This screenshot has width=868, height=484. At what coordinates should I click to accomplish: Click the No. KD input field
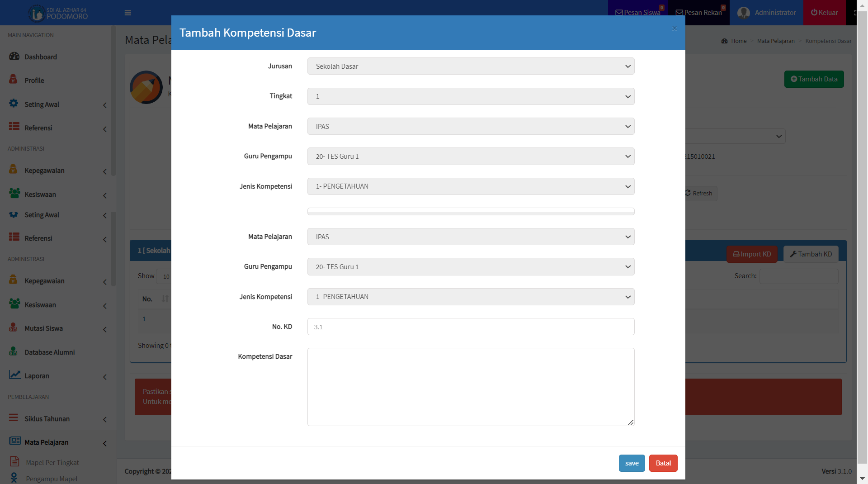[x=471, y=327]
